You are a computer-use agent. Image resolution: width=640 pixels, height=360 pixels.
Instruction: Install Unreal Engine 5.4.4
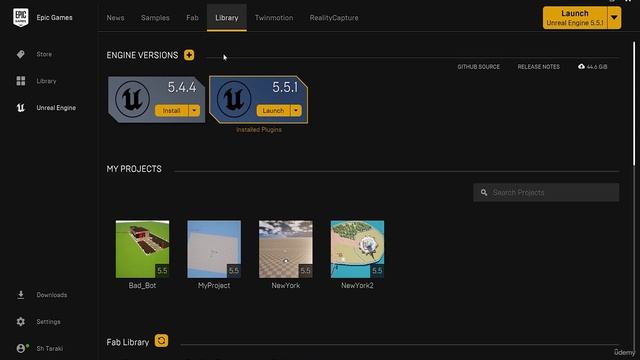coord(171,111)
